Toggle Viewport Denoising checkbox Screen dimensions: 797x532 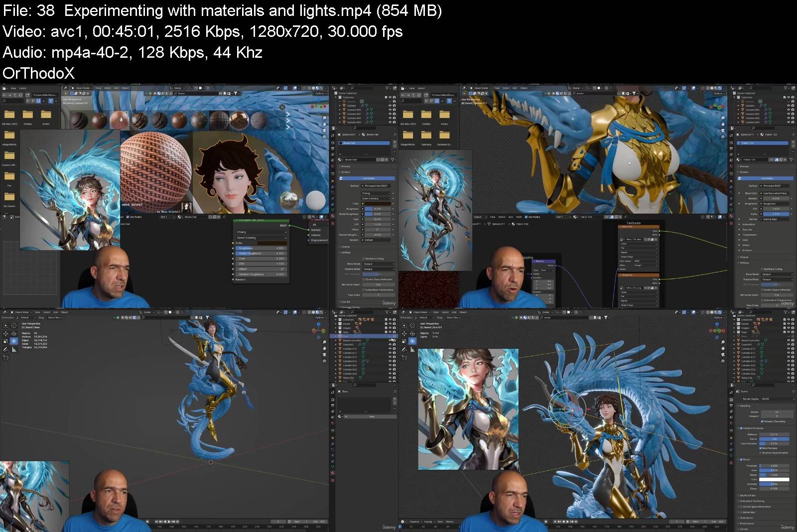coord(762,421)
